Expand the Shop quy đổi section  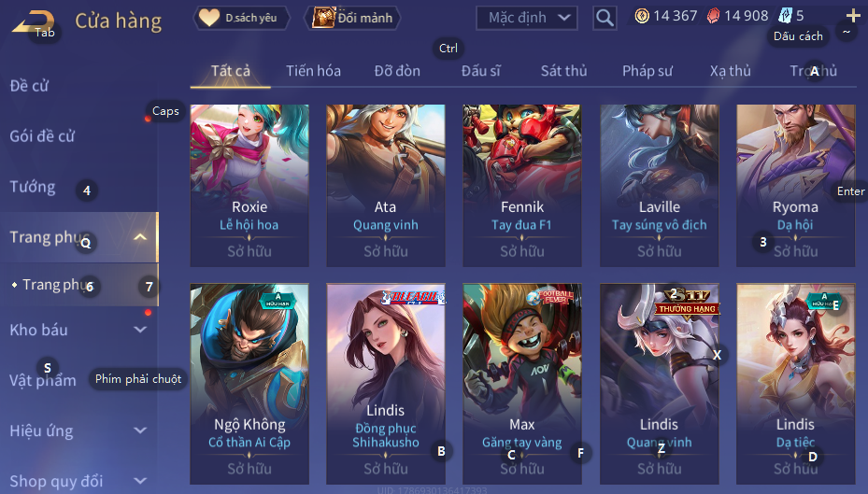pyautogui.click(x=140, y=481)
